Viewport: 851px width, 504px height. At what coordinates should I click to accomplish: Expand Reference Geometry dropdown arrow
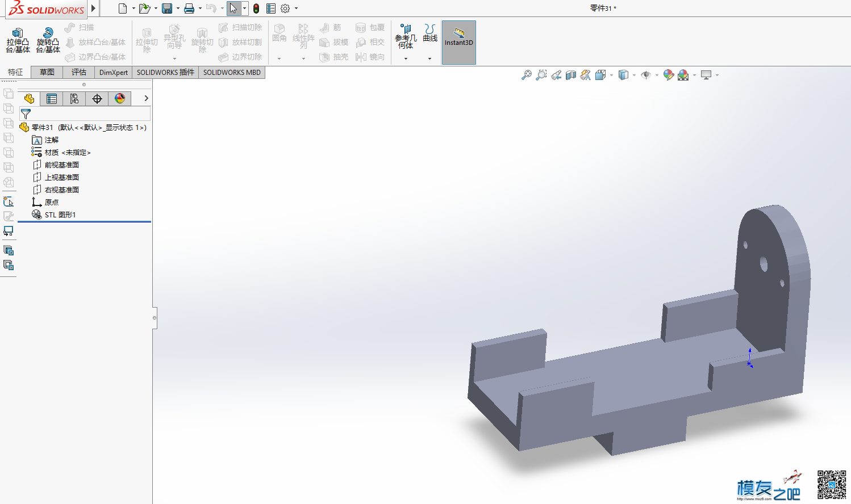[406, 58]
